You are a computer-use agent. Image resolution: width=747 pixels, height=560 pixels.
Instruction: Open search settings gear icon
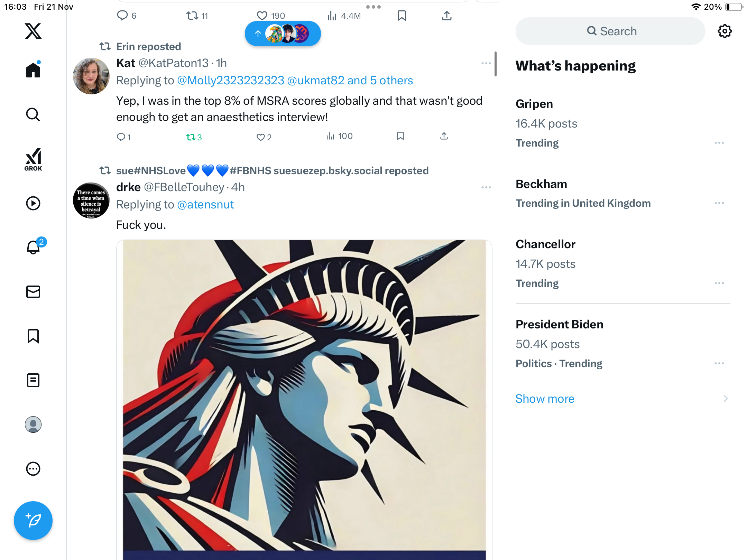[x=725, y=31]
